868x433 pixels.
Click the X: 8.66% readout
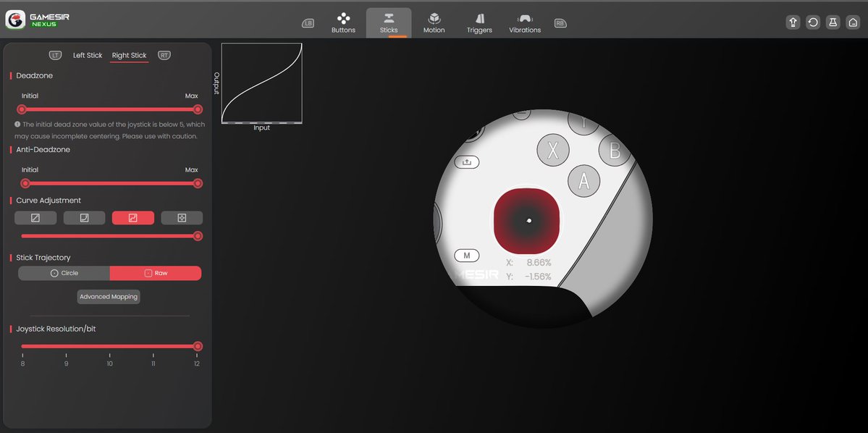(x=528, y=262)
